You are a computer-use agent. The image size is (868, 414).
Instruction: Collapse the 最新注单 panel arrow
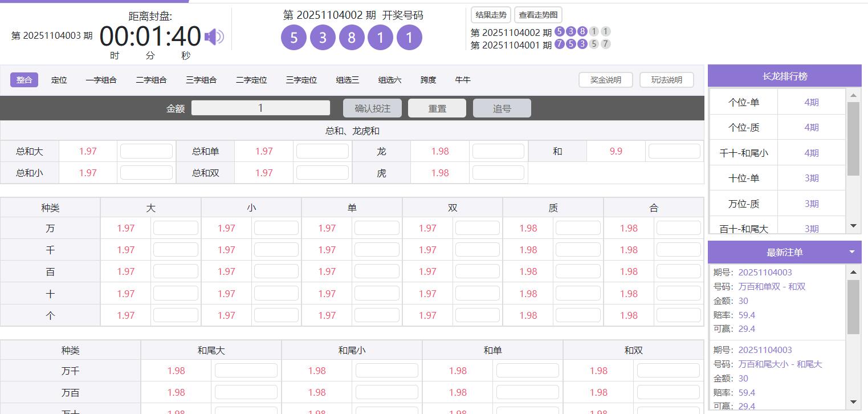tap(851, 251)
